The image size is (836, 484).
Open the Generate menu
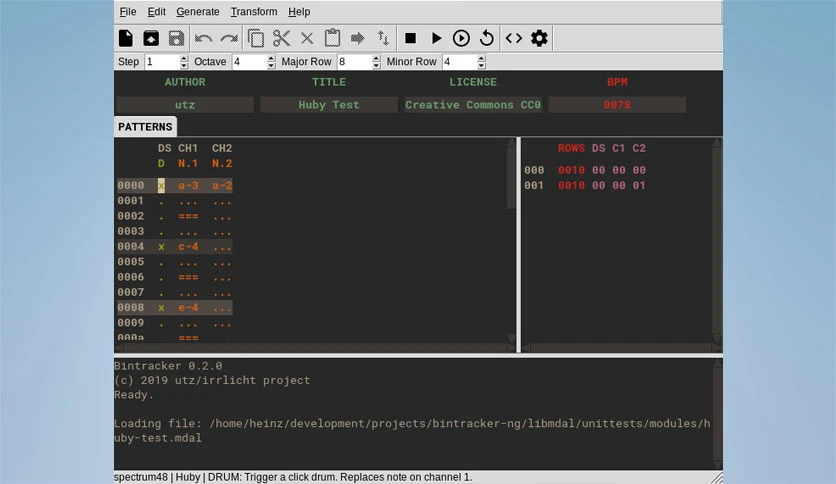click(x=198, y=12)
